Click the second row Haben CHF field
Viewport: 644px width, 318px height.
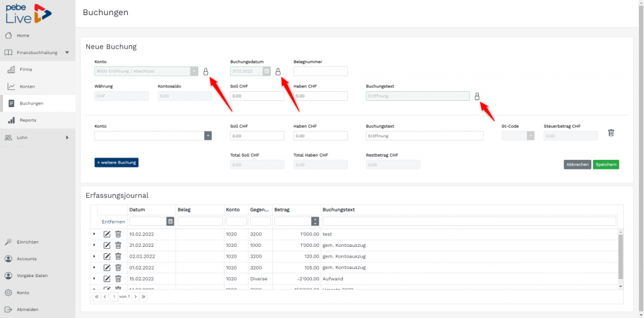click(320, 136)
